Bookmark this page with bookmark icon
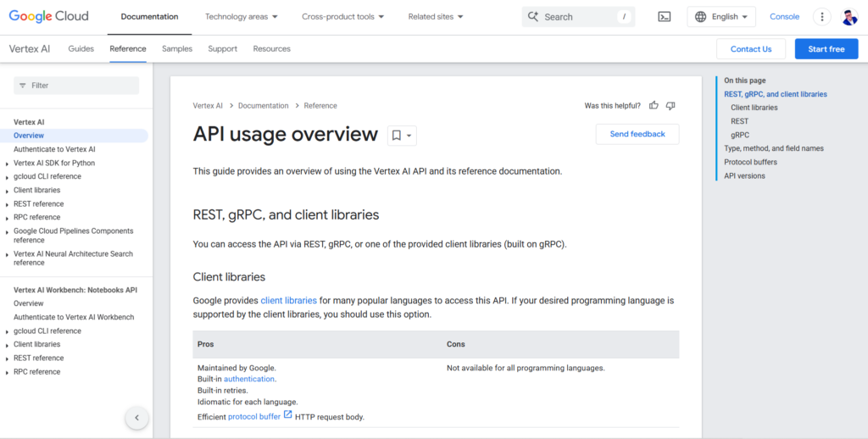 [x=397, y=135]
